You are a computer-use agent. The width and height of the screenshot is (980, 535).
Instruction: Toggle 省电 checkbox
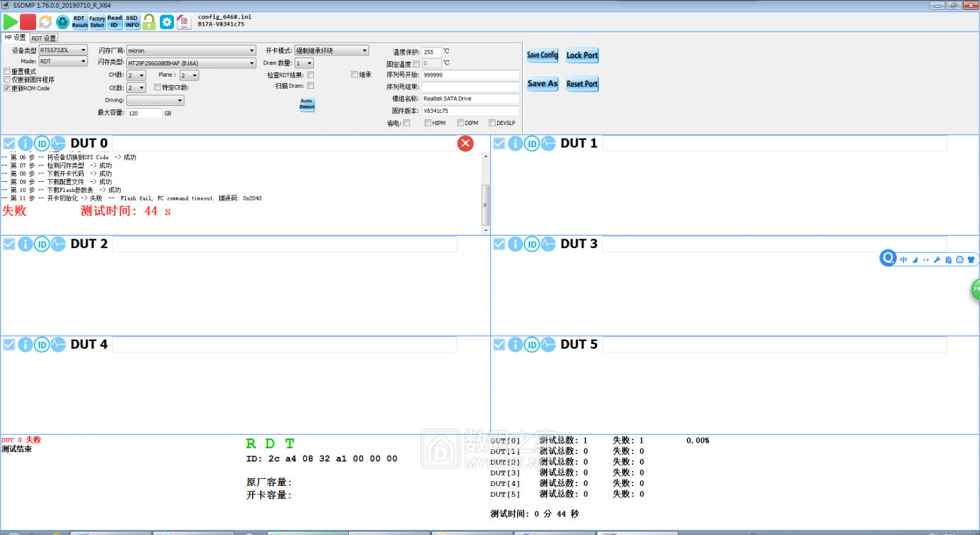[407, 123]
